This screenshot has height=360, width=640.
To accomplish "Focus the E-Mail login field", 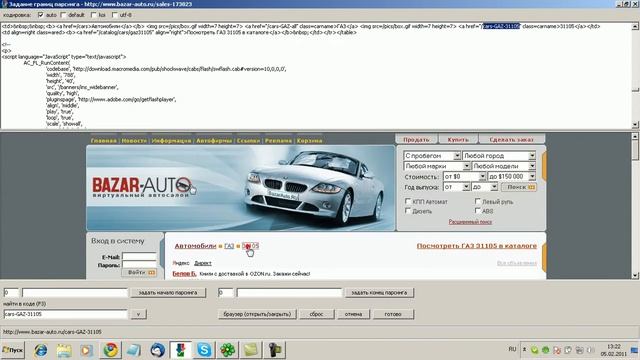I will coord(139,257).
